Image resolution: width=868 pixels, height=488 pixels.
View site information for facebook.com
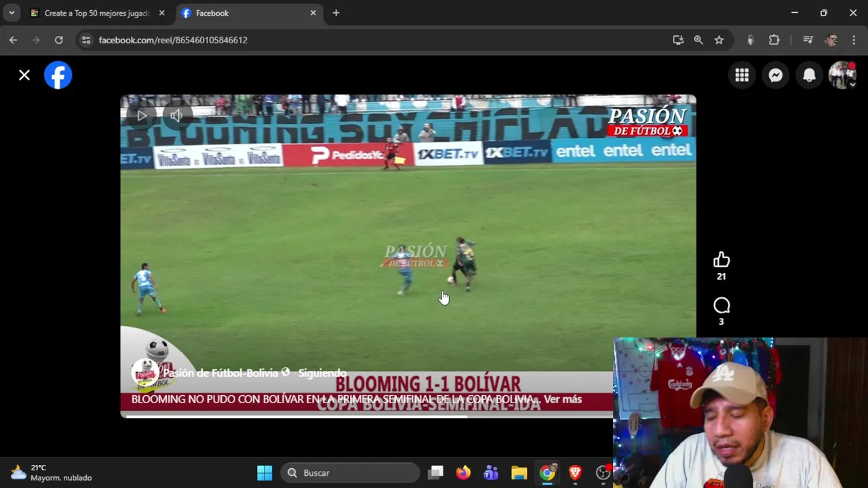pos(86,40)
